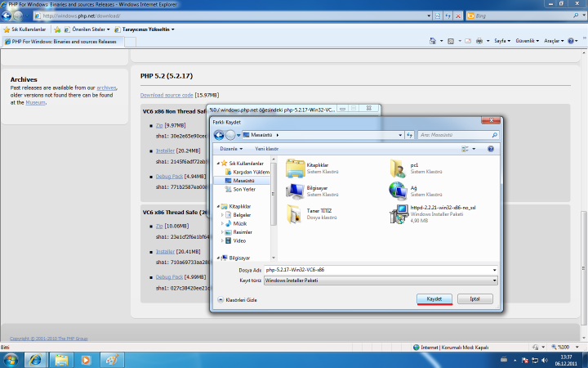Click the Windows Start button
The image size is (588, 368).
click(11, 360)
